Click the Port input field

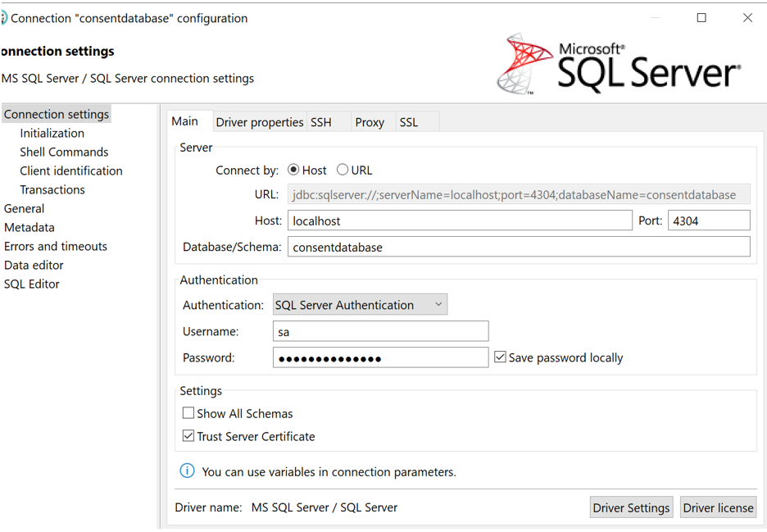pyautogui.click(x=708, y=220)
